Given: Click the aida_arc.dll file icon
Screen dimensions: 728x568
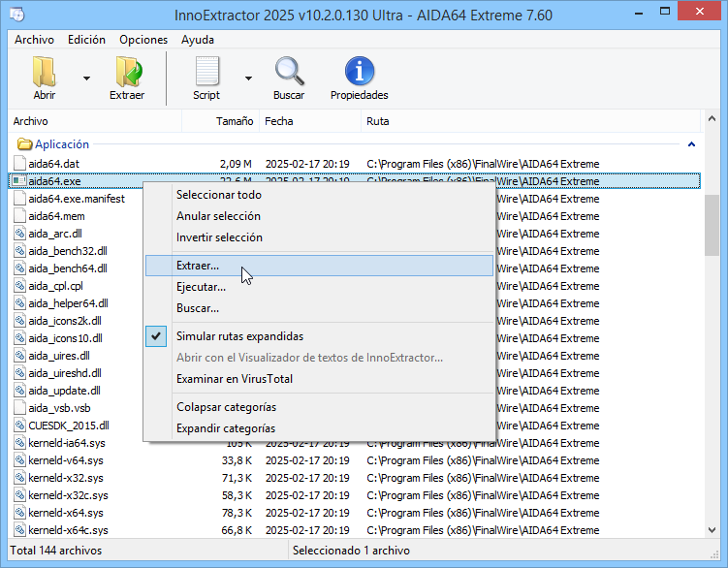Looking at the screenshot, I should click(x=19, y=234).
